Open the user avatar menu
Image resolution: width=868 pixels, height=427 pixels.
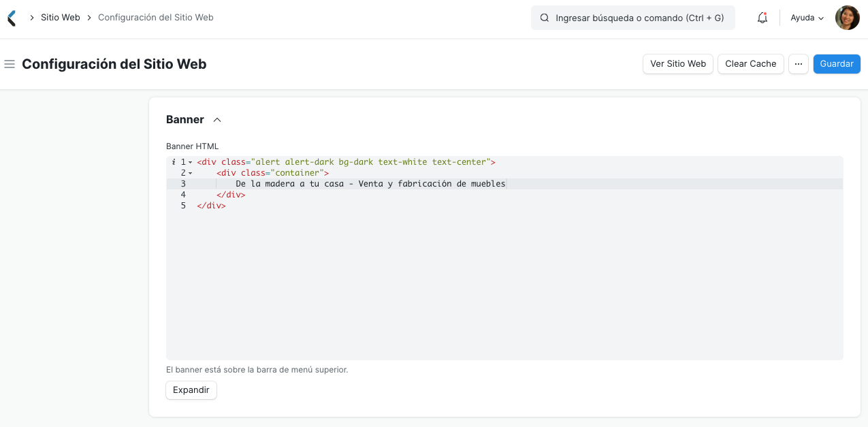point(848,18)
